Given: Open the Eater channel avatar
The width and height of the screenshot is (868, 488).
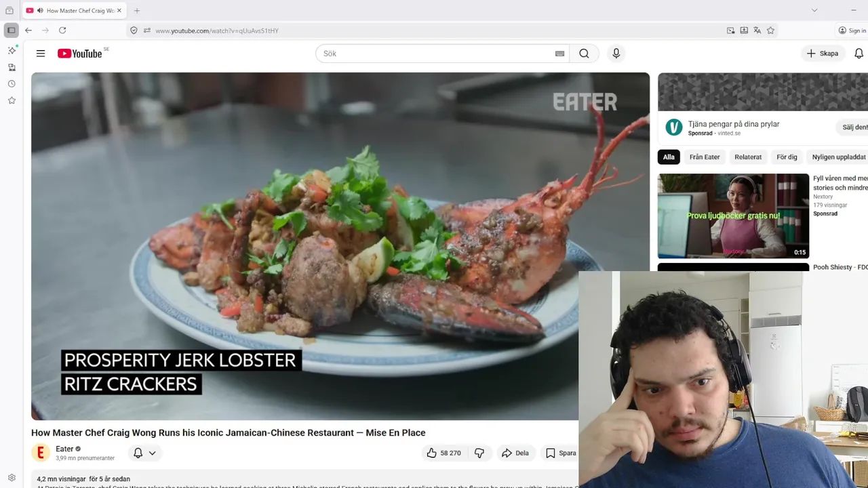Looking at the screenshot, I should tap(41, 453).
